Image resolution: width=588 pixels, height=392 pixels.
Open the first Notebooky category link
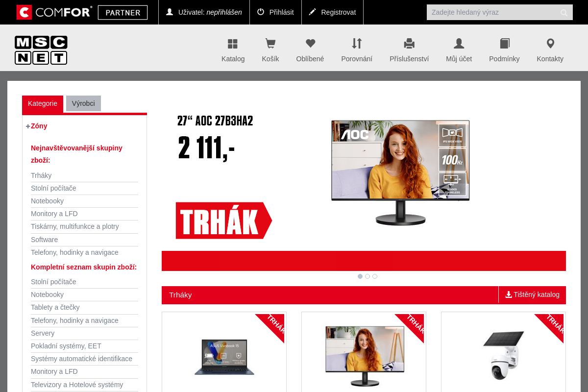47,201
